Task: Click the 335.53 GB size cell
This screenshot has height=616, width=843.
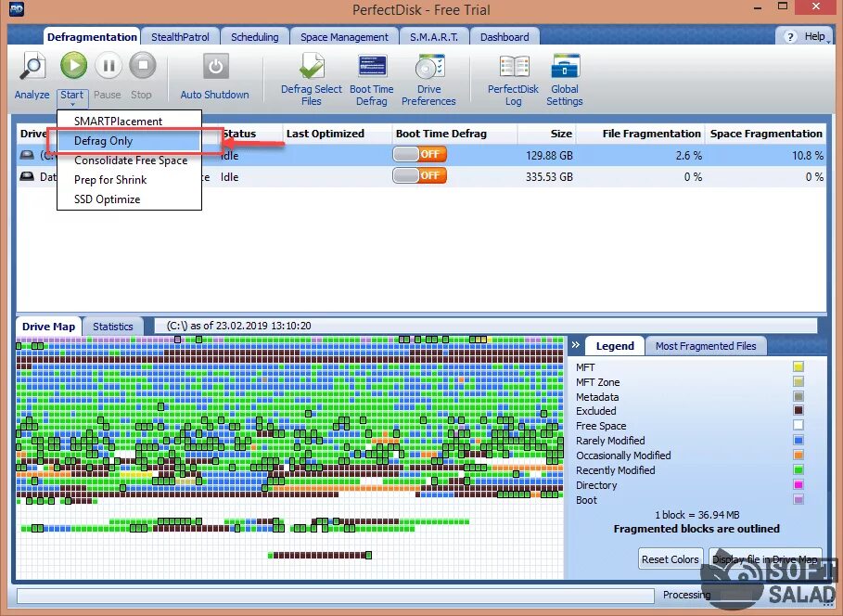Action: click(549, 177)
